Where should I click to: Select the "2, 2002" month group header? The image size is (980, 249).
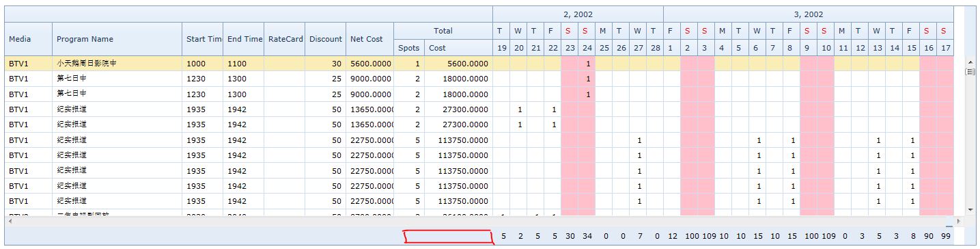tap(578, 14)
